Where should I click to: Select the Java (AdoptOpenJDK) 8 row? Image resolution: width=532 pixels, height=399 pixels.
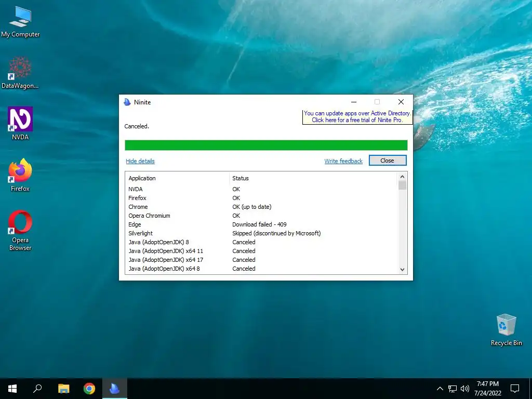[262, 242]
